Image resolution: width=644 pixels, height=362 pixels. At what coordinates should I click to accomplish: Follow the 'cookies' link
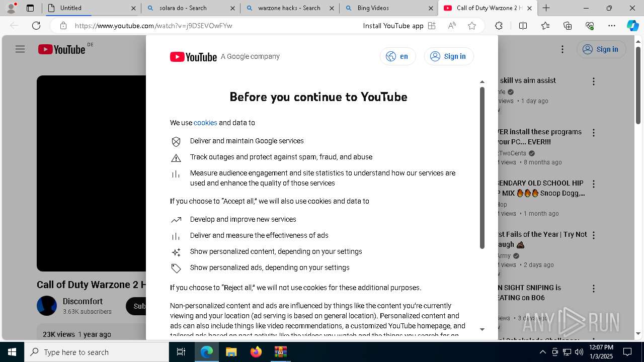pyautogui.click(x=205, y=123)
